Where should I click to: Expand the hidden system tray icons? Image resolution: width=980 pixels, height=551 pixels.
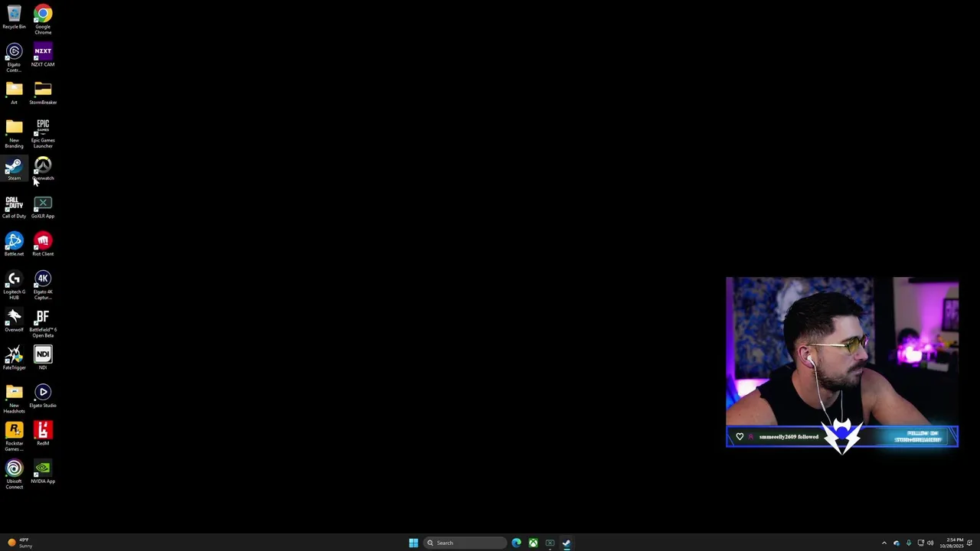(x=884, y=543)
